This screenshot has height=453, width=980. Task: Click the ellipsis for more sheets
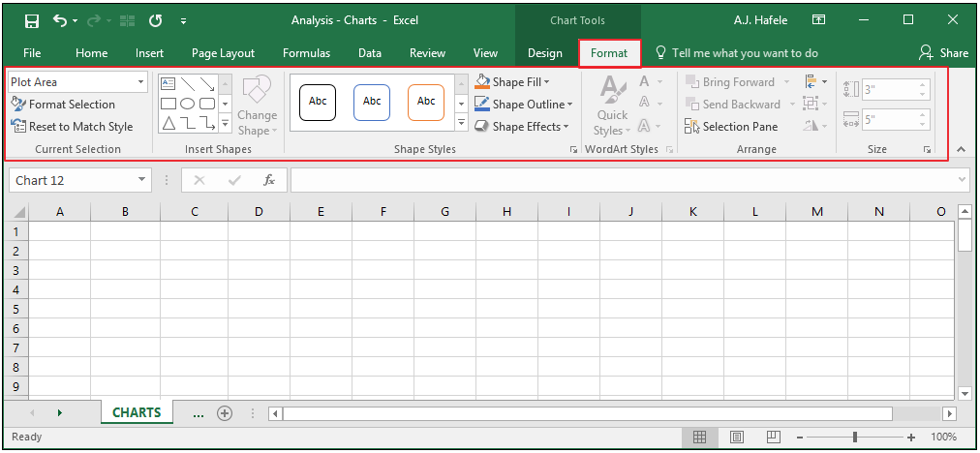tap(199, 413)
